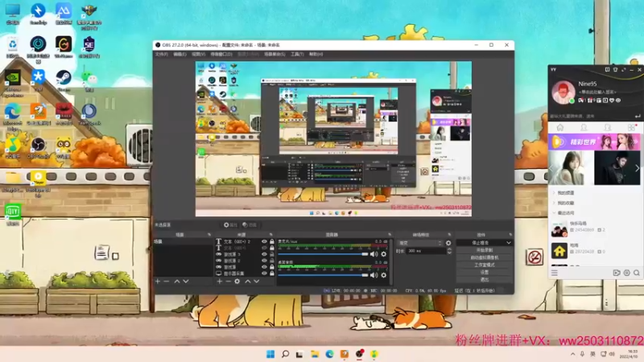
Task: Open the YY contacts tab icon
Action: [x=584, y=128]
